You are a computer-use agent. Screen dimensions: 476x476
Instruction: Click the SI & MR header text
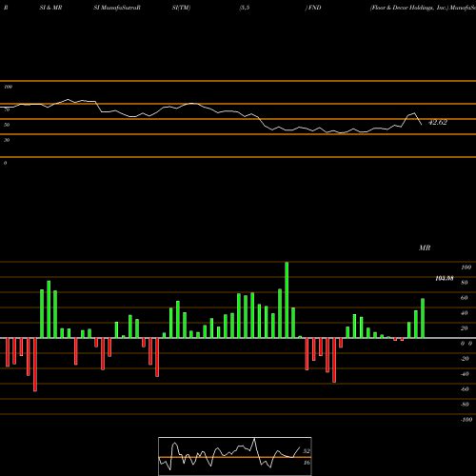[50, 8]
